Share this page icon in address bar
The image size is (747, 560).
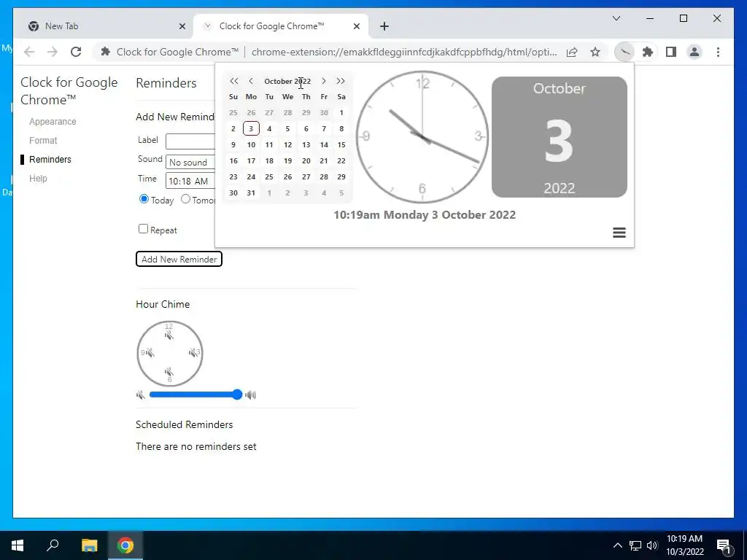572,52
